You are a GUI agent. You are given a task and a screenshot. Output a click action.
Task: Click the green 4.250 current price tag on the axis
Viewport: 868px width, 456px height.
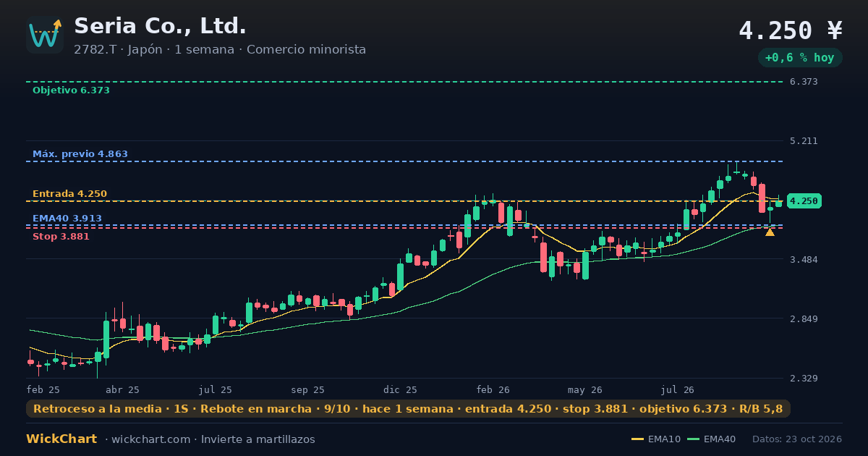[804, 201]
